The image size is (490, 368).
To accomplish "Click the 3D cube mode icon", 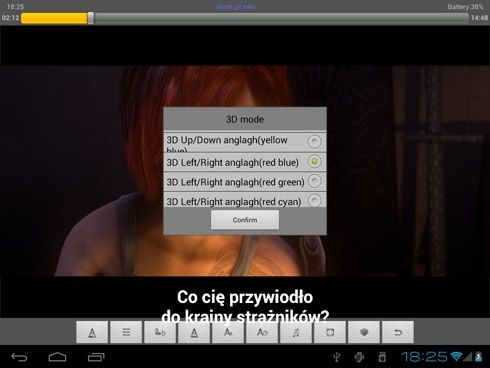I will 364,332.
